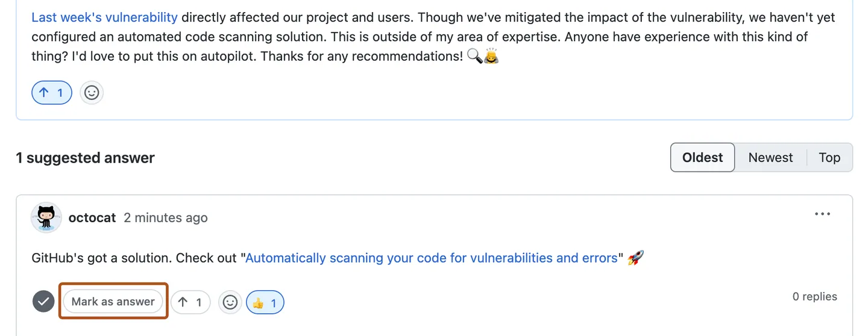This screenshot has width=868, height=336.
Task: Open the octocat username profile
Action: (x=92, y=218)
